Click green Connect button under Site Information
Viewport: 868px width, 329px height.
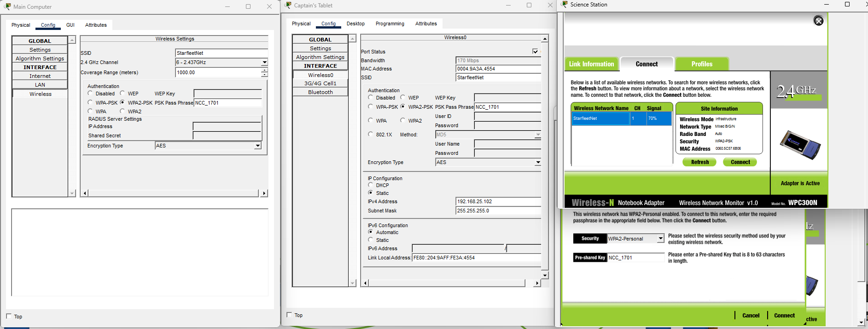[x=740, y=162]
